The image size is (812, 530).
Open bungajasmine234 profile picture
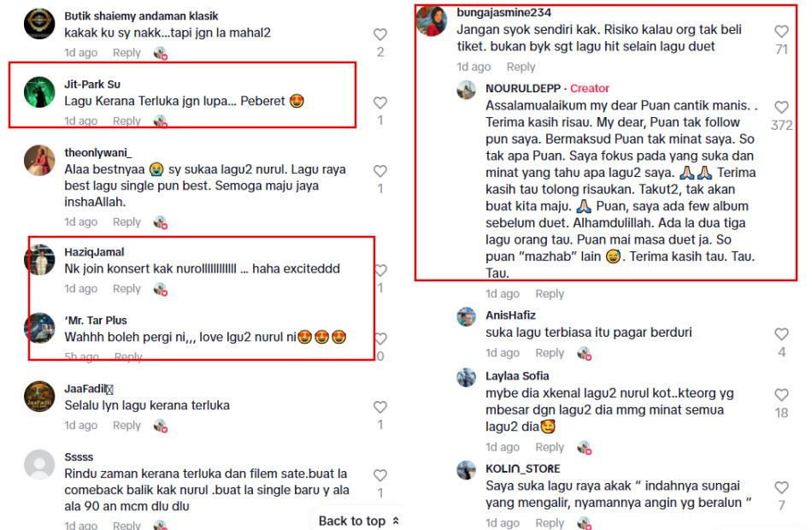[x=432, y=21]
